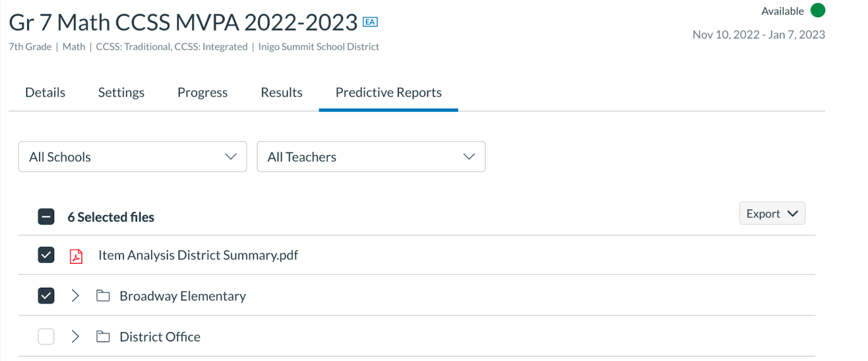Open the Export dropdown menu
868x361 pixels.
click(771, 213)
